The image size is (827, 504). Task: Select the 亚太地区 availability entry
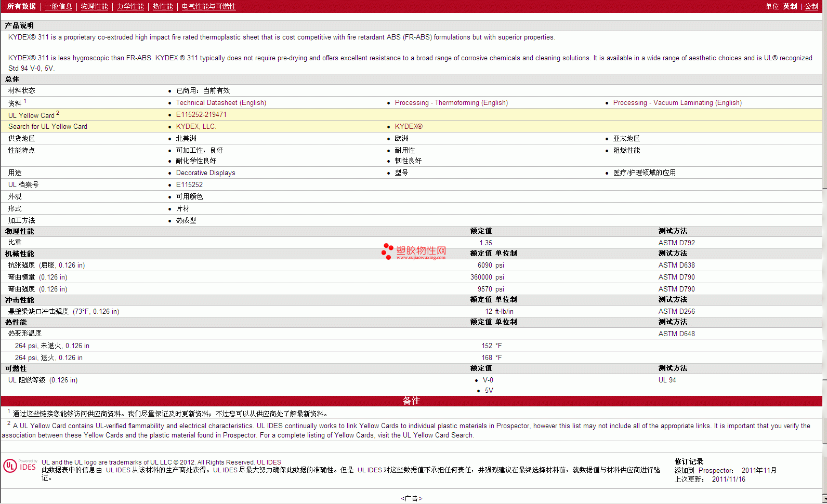point(626,139)
